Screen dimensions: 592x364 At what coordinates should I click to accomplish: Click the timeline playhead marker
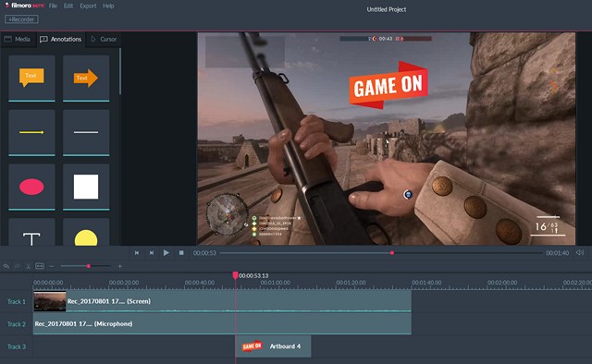click(235, 275)
